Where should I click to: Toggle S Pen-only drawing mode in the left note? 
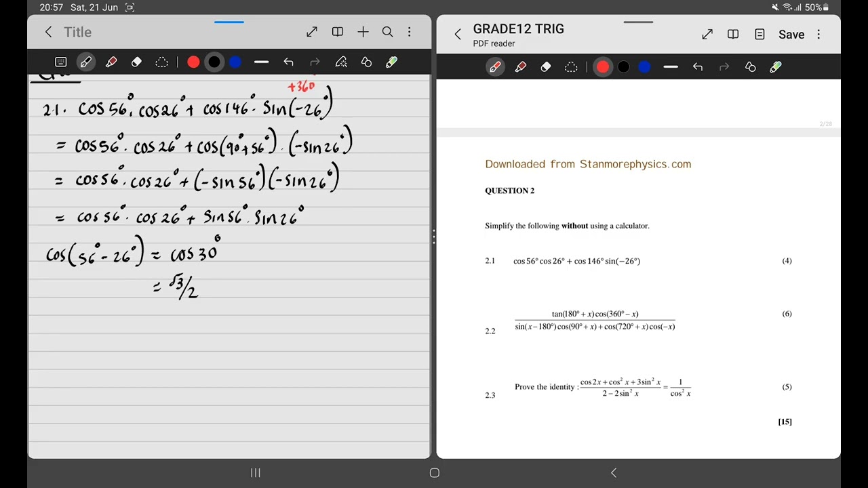coord(391,62)
